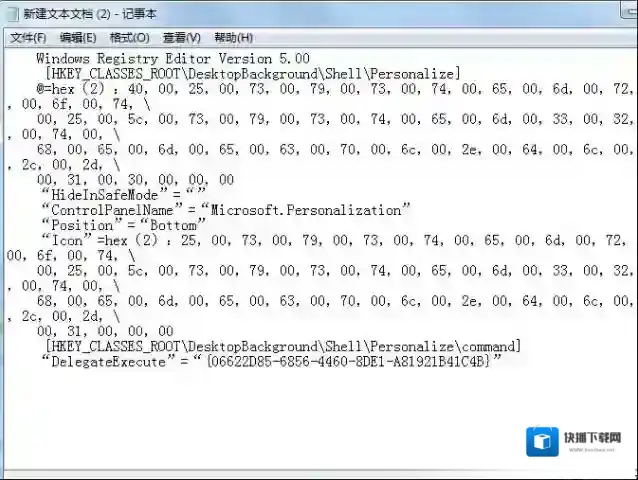Click the resize grip in the bottom-right corner

(630, 472)
